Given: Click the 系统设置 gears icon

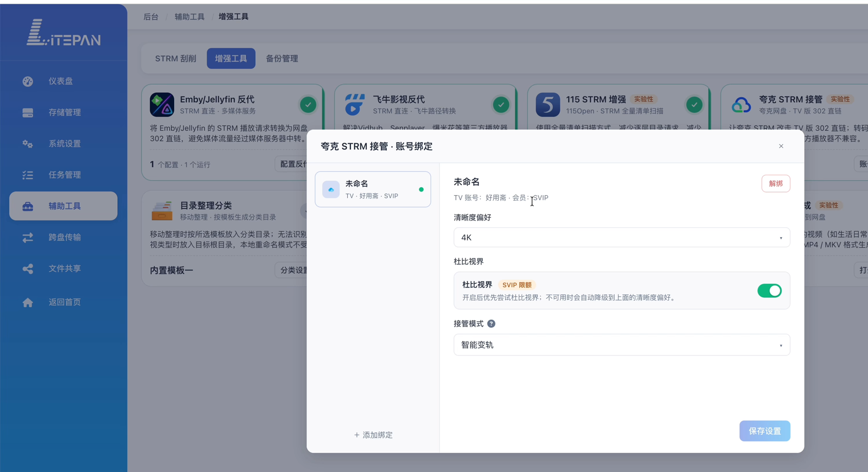Looking at the screenshot, I should (28, 144).
